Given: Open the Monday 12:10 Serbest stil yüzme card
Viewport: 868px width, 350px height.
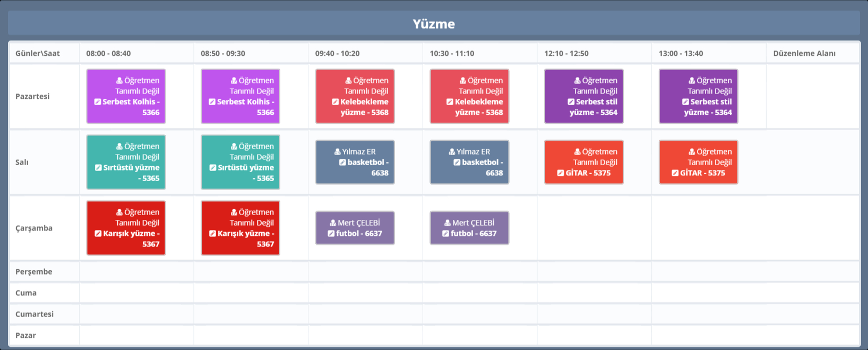Looking at the screenshot, I should pos(583,96).
